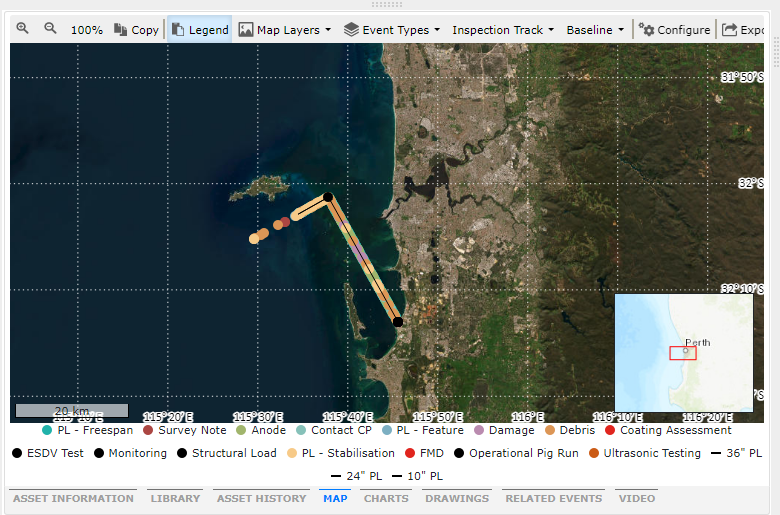Open the Asset History tab
The image size is (780, 515).
point(261,498)
